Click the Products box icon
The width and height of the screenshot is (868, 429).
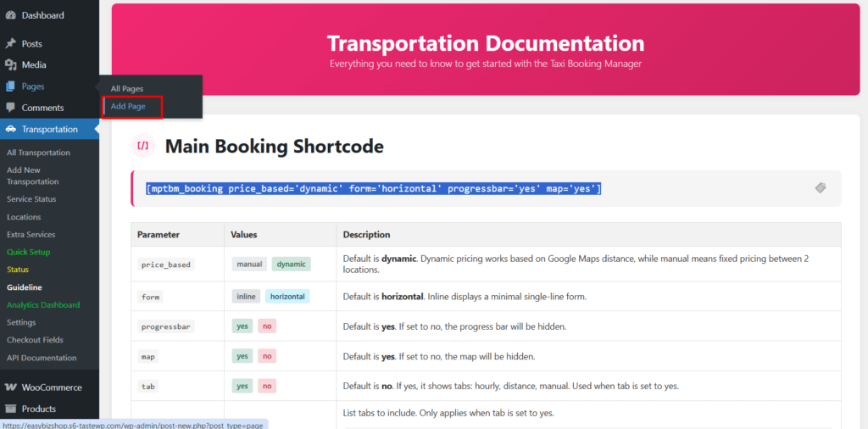[x=10, y=409]
